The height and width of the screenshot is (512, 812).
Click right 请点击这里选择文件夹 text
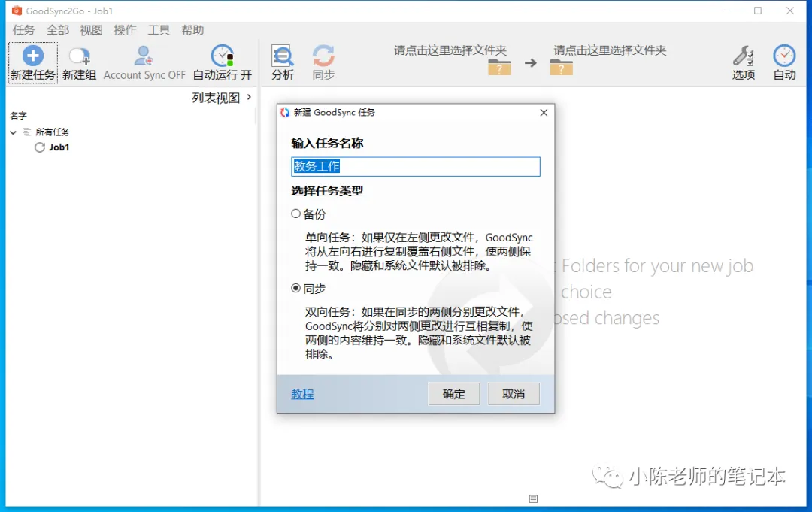point(610,50)
